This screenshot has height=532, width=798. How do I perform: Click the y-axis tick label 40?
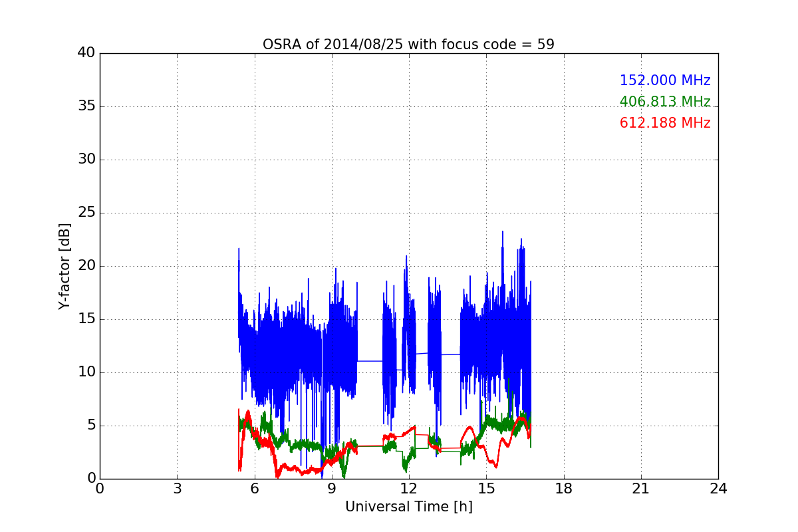(x=86, y=53)
